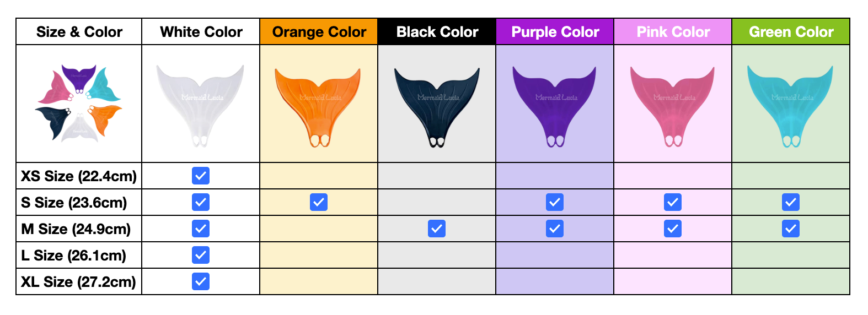The height and width of the screenshot is (315, 868).
Task: Uncheck Orange Color S Size checkbox
Action: (319, 202)
